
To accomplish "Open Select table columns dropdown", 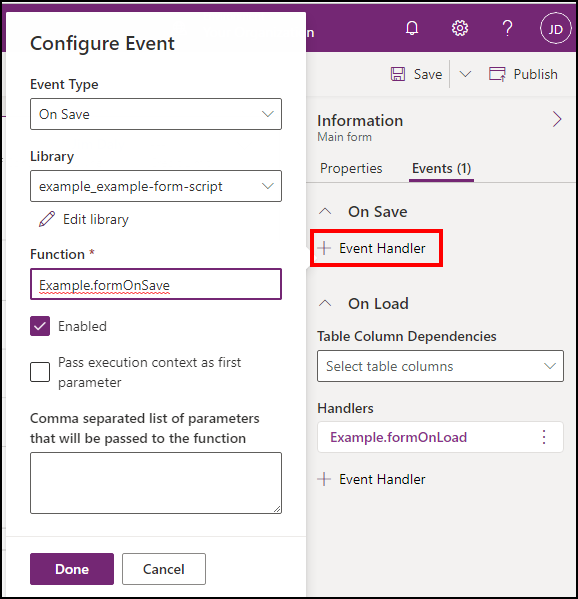I will (440, 366).
